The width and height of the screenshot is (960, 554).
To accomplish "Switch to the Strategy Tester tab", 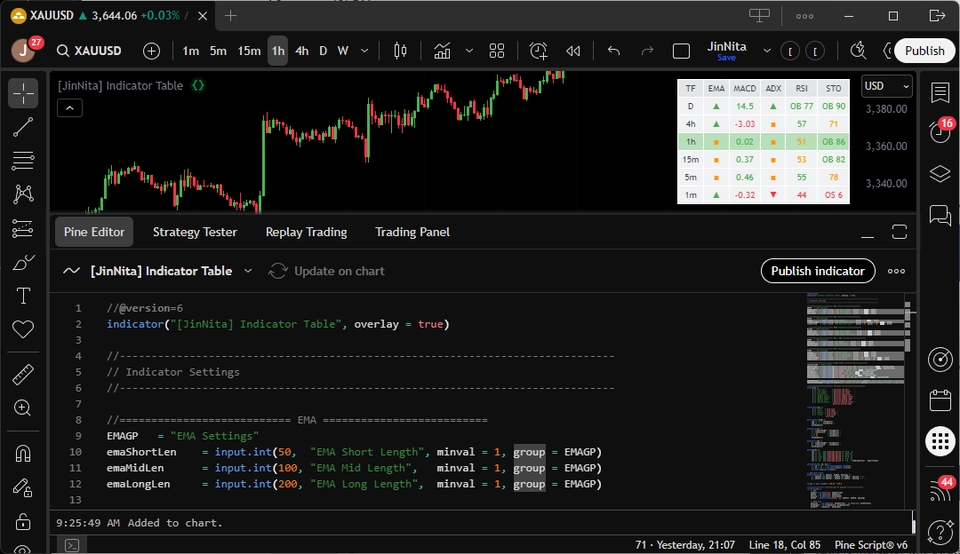I will coord(195,232).
